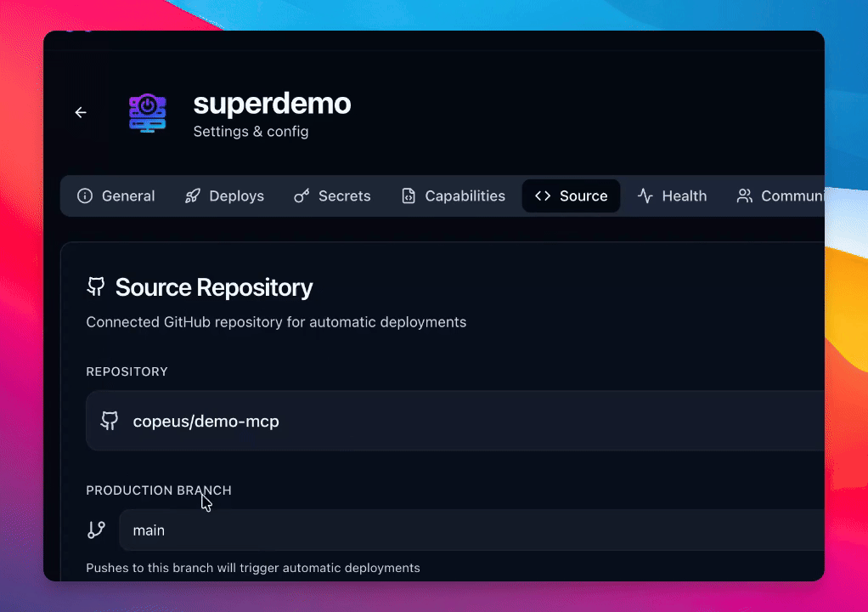The width and height of the screenshot is (868, 612).
Task: Click the info icon on General tab
Action: (x=85, y=196)
